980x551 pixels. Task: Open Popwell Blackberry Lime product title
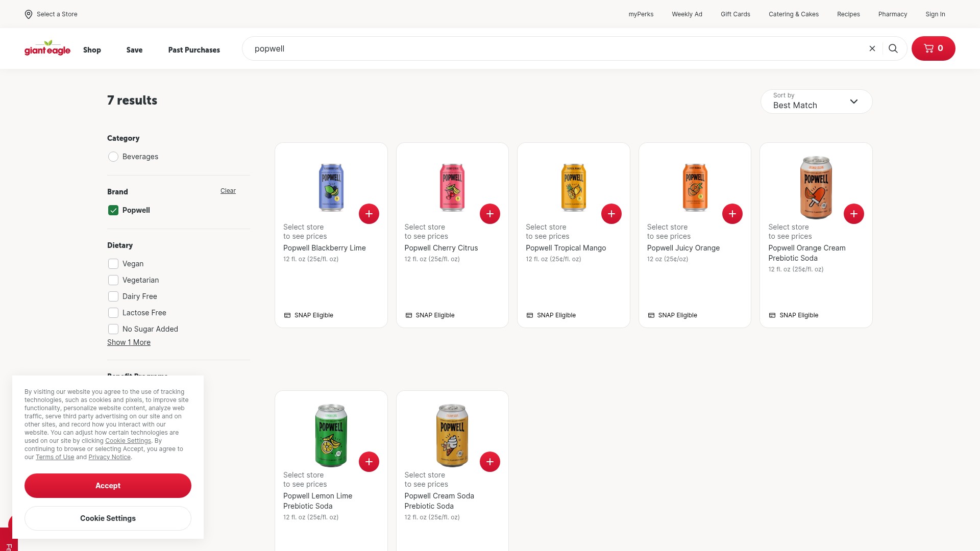[325, 248]
